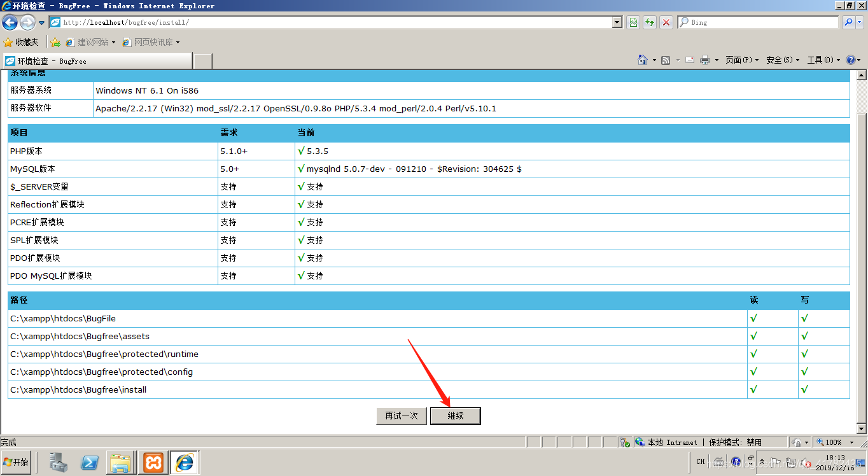Open the 页面(P) menu
The width and height of the screenshot is (868, 476).
(x=743, y=60)
